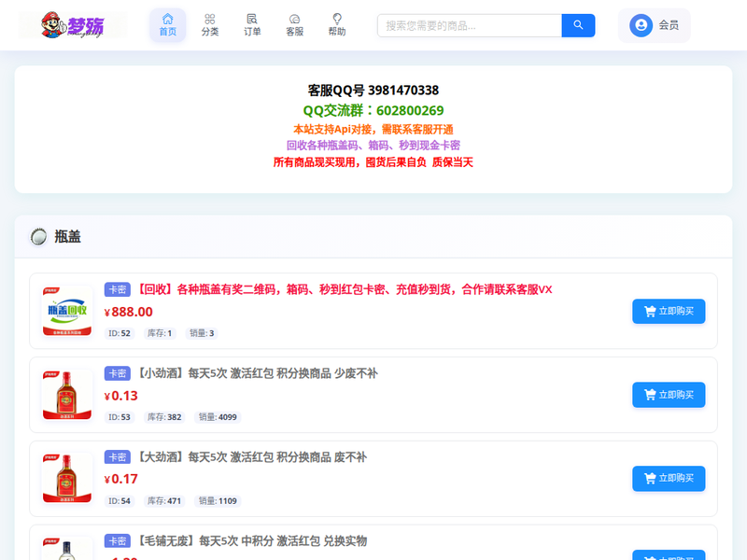
Task: Click the 销量: 1109 sales badge
Action: click(x=218, y=501)
